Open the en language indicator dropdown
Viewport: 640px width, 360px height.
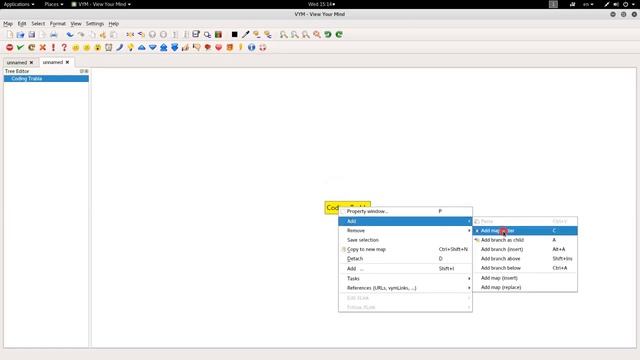(588, 4)
